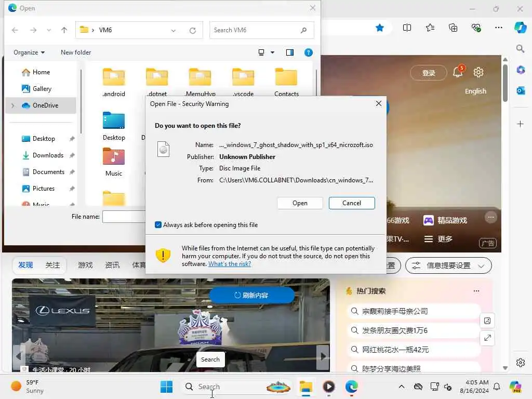The height and width of the screenshot is (399, 532).
Task: Open Edge split screen view
Action: (x=407, y=28)
